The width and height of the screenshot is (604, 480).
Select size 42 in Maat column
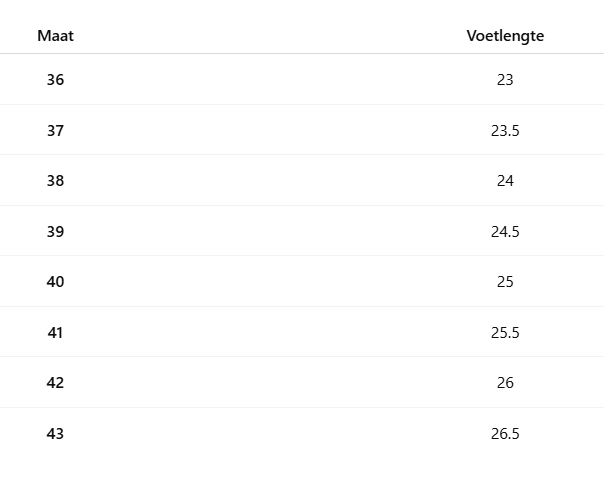point(55,383)
